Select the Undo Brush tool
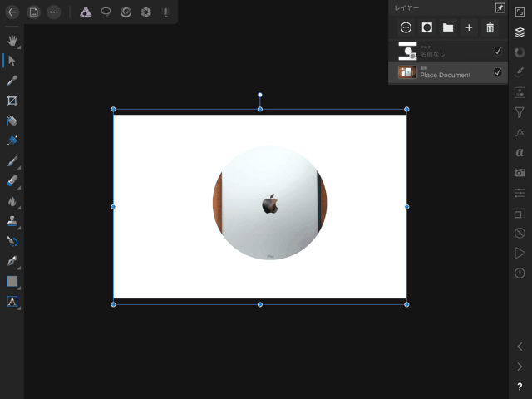The image size is (532, 399). (12, 241)
